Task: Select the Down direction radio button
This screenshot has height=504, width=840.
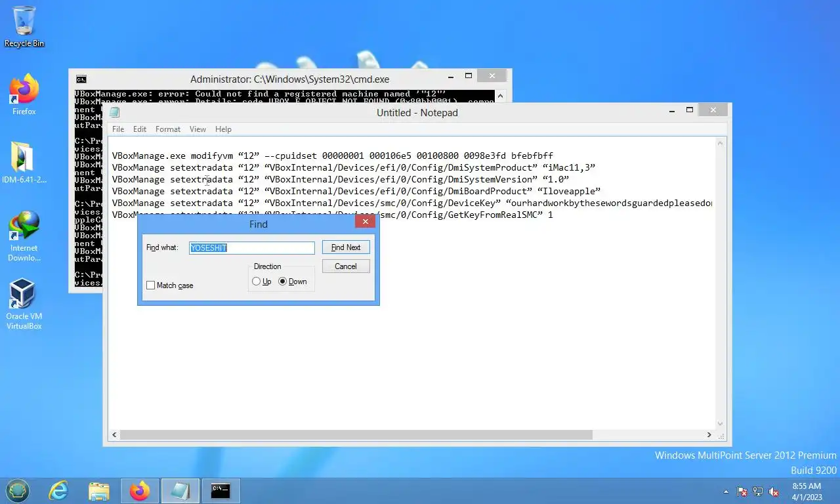Action: [283, 282]
